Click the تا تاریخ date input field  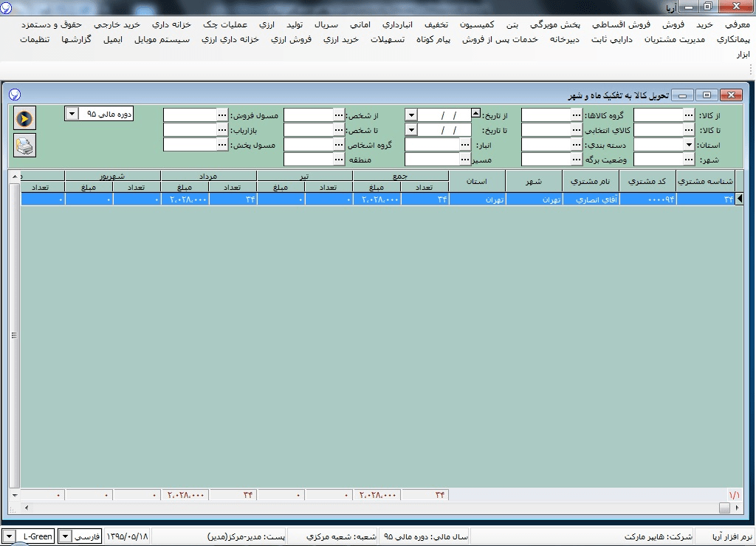click(x=445, y=130)
